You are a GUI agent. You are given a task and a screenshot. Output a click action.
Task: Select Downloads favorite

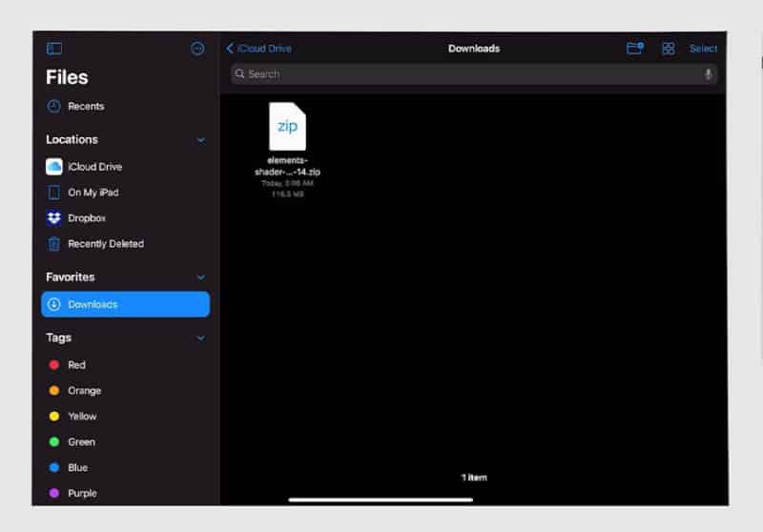tap(126, 304)
